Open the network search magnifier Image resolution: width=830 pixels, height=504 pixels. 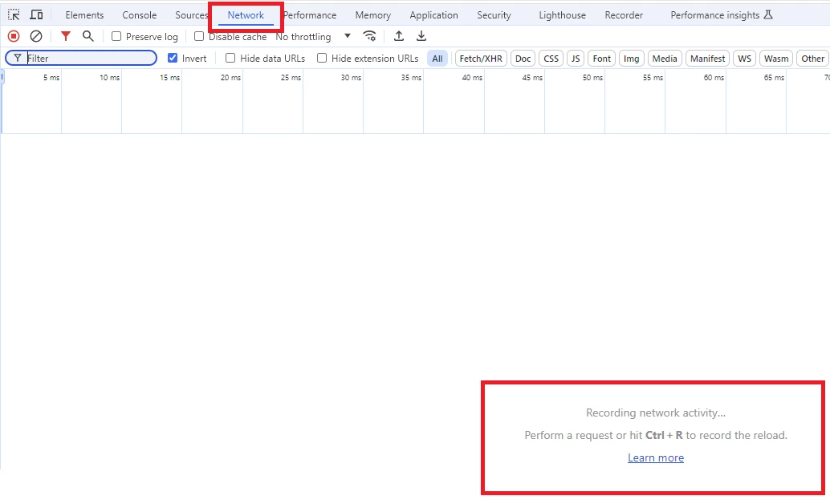(87, 36)
